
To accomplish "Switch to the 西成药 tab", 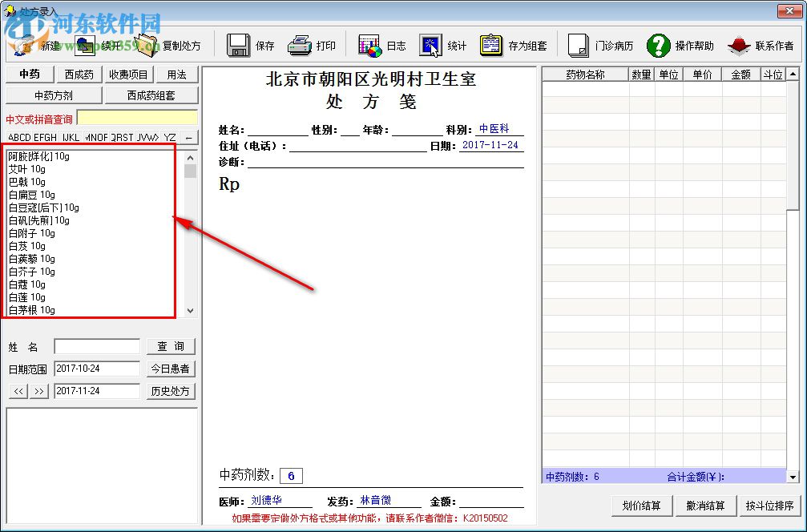I will pyautogui.click(x=79, y=74).
